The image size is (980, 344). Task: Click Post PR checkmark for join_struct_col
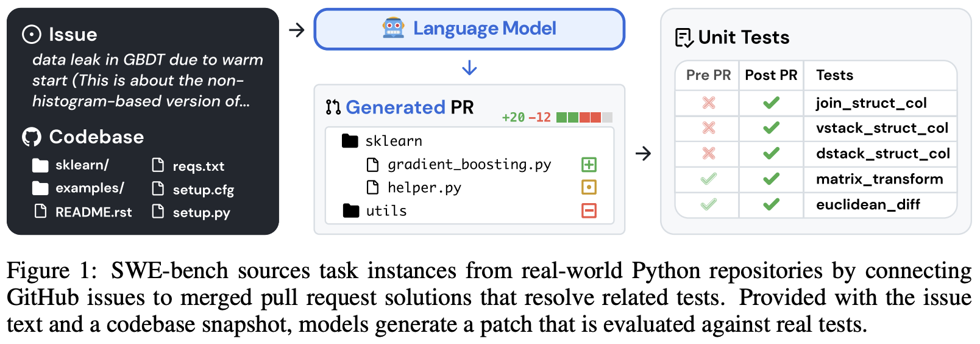tap(771, 103)
